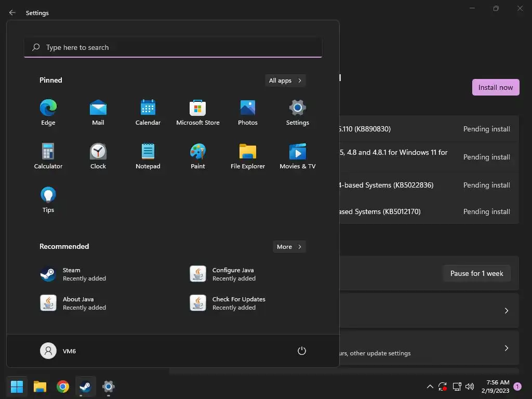
Task: Open the network status tray icon
Action: point(457,387)
